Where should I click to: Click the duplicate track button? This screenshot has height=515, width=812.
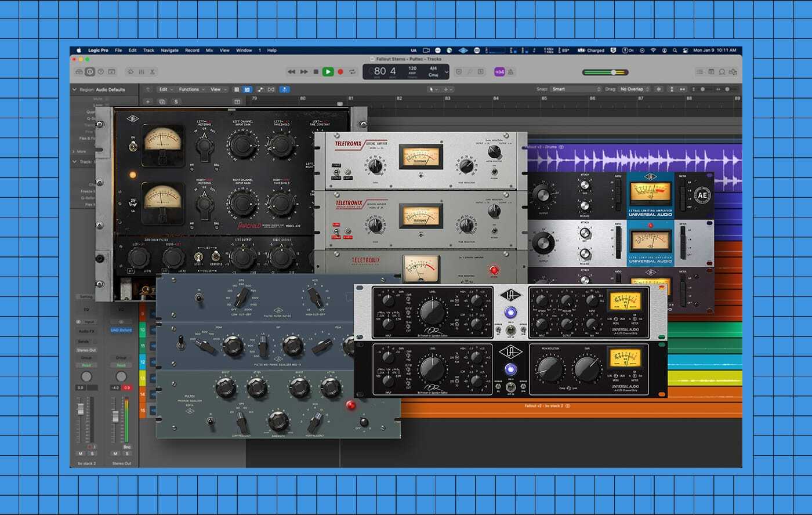[162, 101]
